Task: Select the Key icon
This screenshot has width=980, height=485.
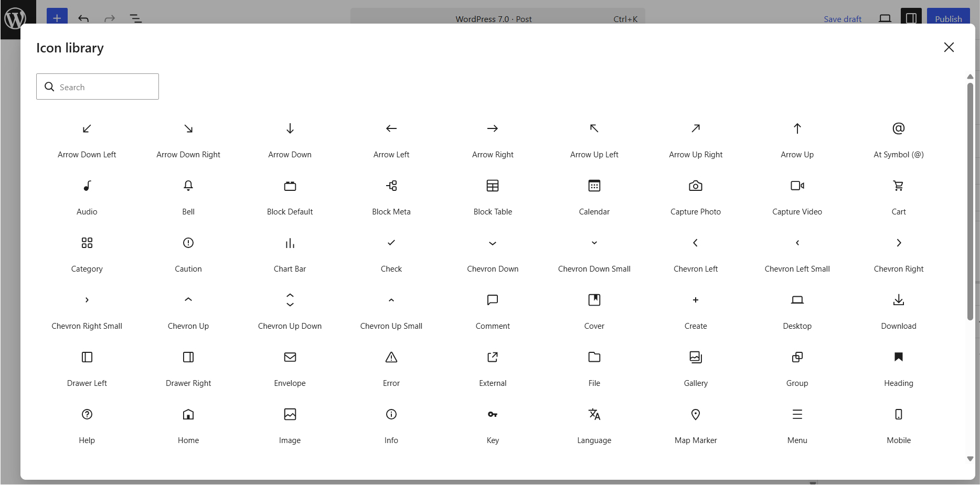Action: [493, 414]
